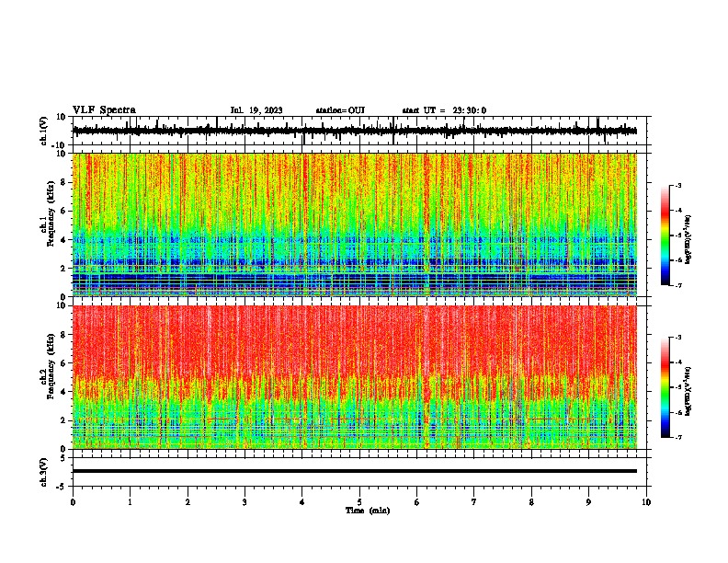The height and width of the screenshot is (563, 728).
Task: Click the "station=OUI" header label
Action: 340,110
